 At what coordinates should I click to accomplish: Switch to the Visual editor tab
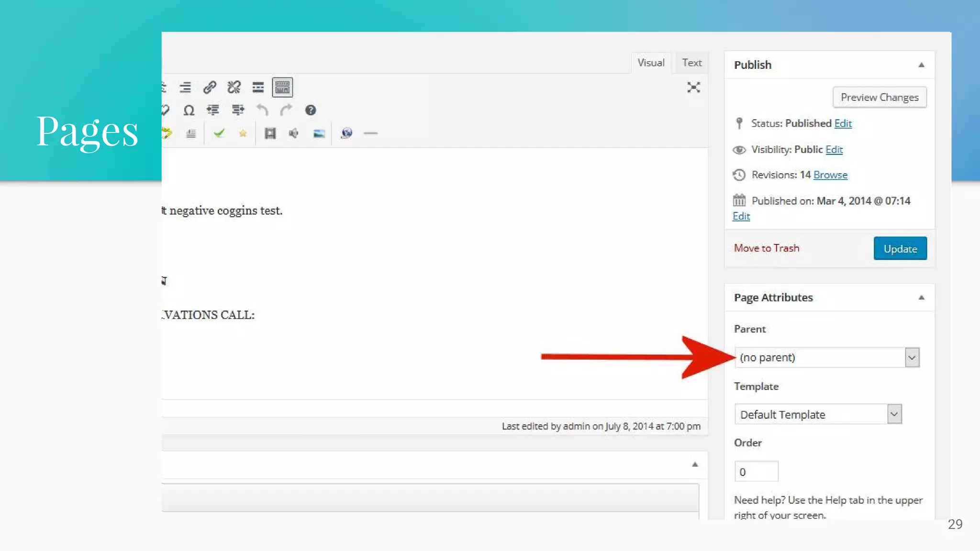coord(651,63)
